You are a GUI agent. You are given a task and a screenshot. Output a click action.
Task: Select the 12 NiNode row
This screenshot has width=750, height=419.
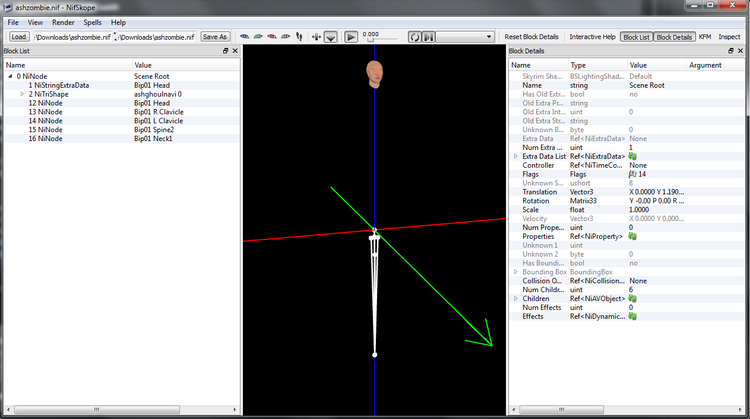coord(122,103)
